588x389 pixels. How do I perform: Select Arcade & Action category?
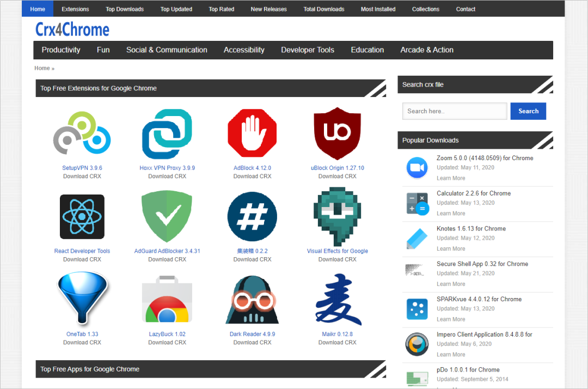(x=427, y=50)
